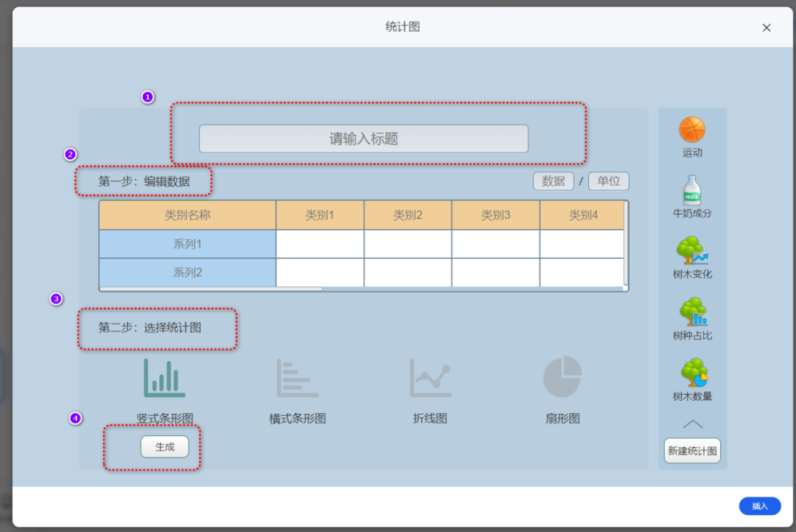Close the 统计图 dialog
The width and height of the screenshot is (796, 532).
click(x=767, y=27)
